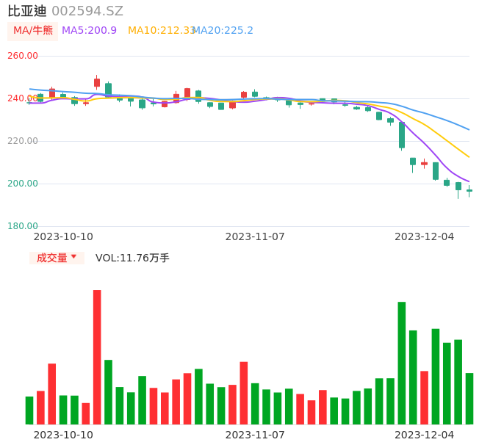Click the 220.00 price axis label
Viewport: 504px width, 445px height.
pos(23,141)
